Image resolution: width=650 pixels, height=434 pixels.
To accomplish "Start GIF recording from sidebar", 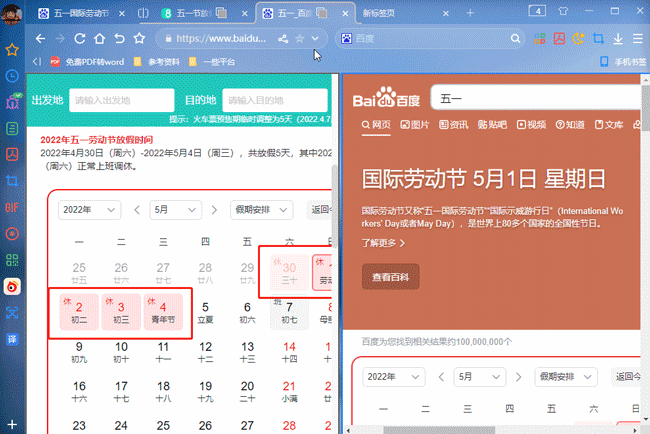I will coord(12,207).
